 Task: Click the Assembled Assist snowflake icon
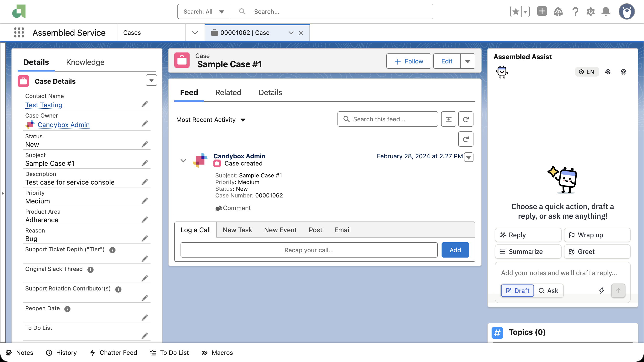point(608,72)
